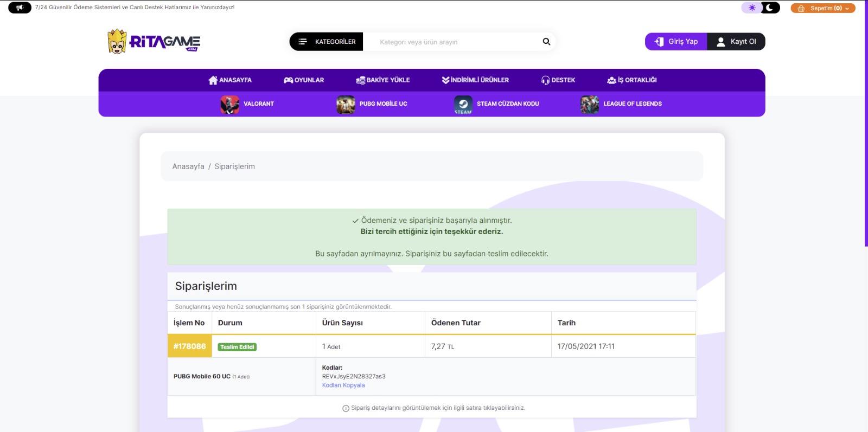Screen dimensions: 868x432
Task: Open Oyunlar in the navigation bar
Action: click(x=304, y=80)
